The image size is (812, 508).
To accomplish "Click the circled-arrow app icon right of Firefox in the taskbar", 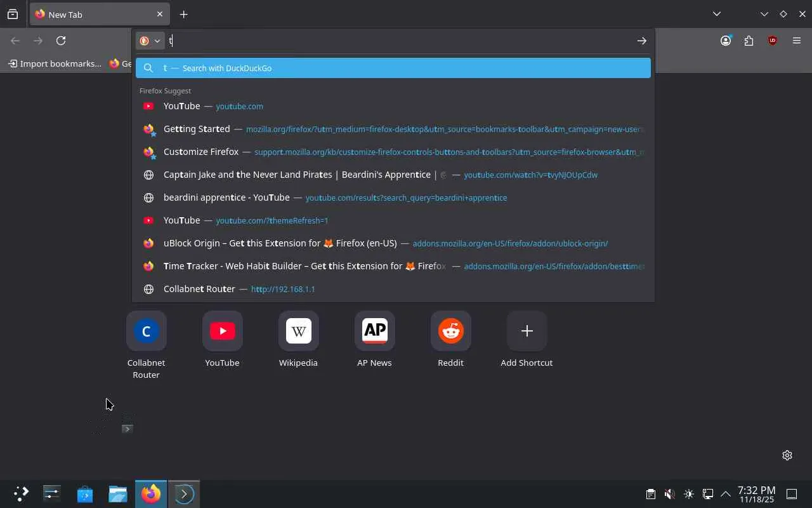I will [x=184, y=494].
